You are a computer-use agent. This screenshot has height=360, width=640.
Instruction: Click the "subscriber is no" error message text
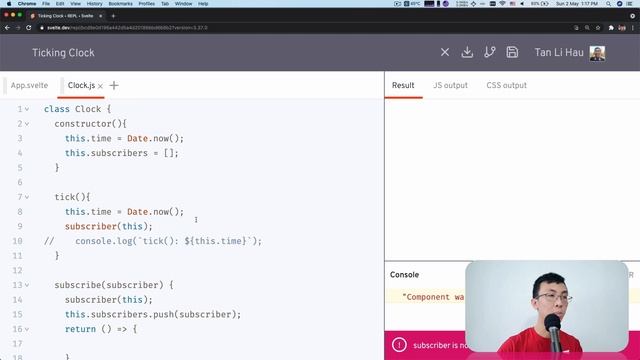pos(440,345)
